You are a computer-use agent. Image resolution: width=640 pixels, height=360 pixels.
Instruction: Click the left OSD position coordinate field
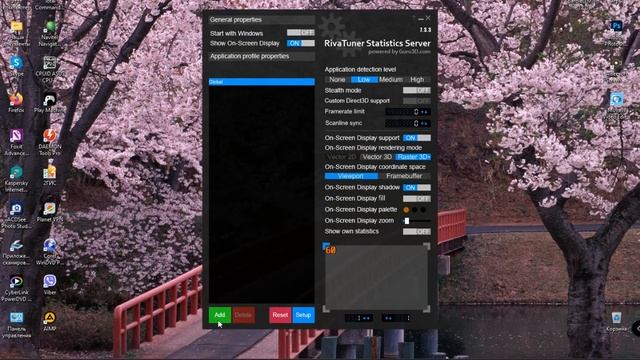point(359,318)
